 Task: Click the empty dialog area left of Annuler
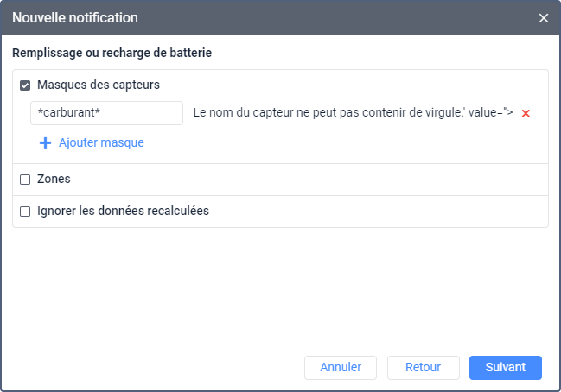pos(156,367)
